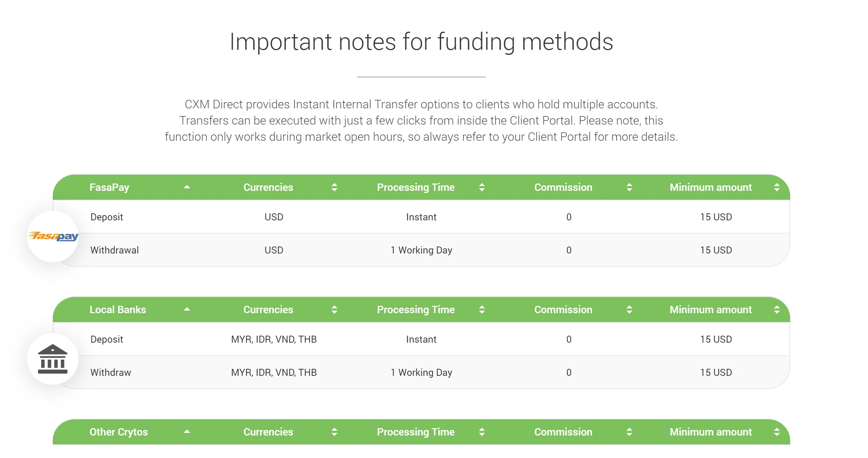Screen dimensions: 868x458
Task: Sort Local Banks by Processing Time arrows
Action: tap(482, 310)
